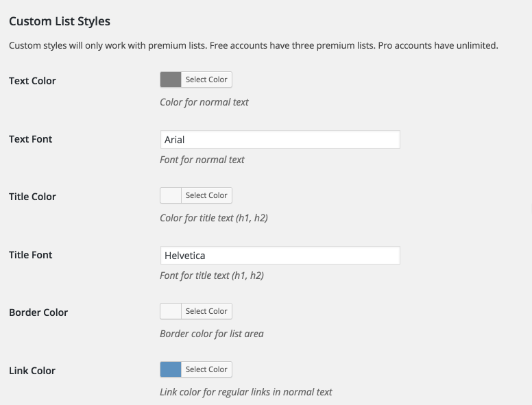The height and width of the screenshot is (405, 532).
Task: Click the premium lists note paragraph
Action: point(254,45)
